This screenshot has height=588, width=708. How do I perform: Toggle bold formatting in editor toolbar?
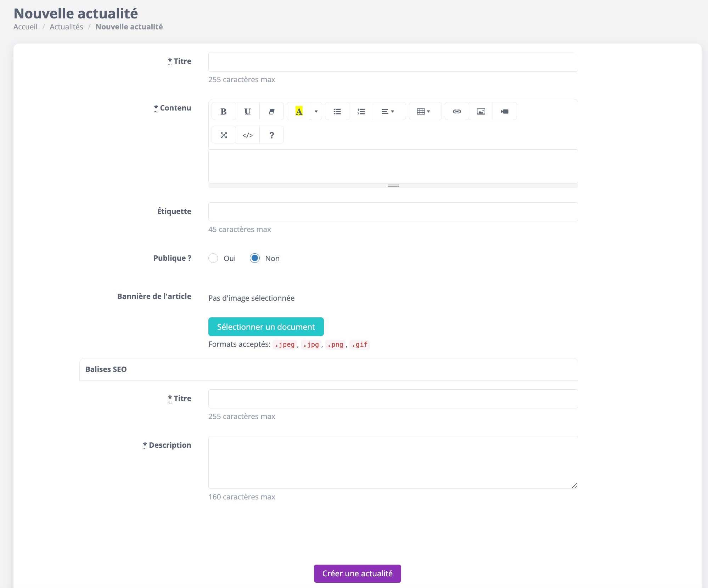pos(224,112)
